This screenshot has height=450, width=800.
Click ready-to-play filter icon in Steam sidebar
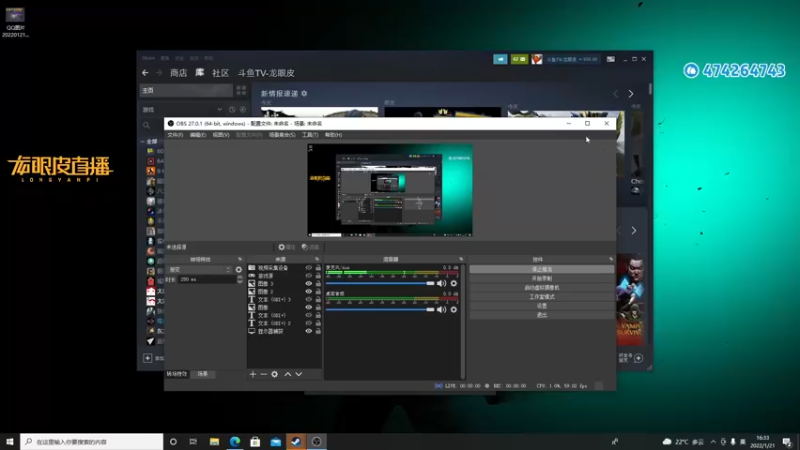pyautogui.click(x=243, y=110)
